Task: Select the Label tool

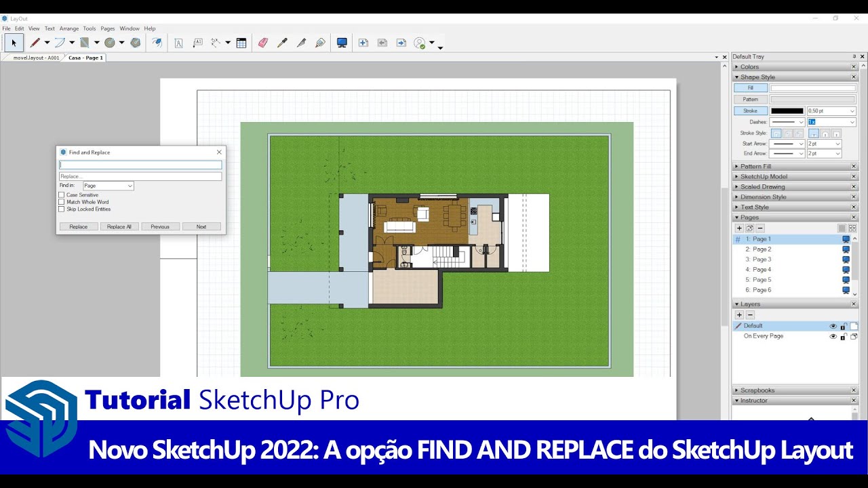Action: [x=198, y=43]
